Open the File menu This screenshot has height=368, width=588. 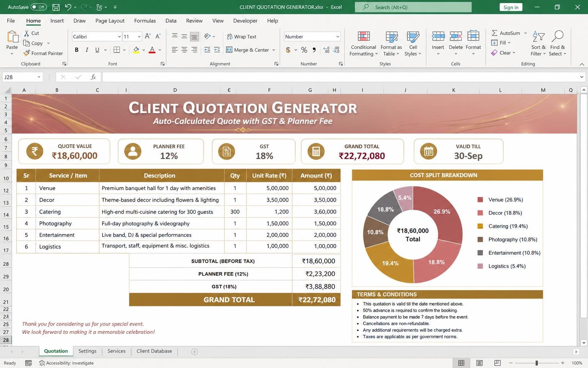[11, 21]
